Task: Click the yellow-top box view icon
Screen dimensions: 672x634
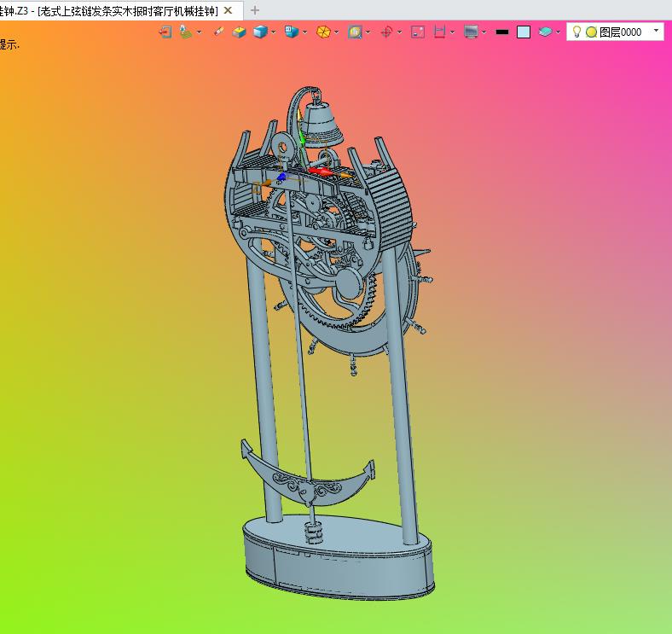Action: (x=239, y=32)
